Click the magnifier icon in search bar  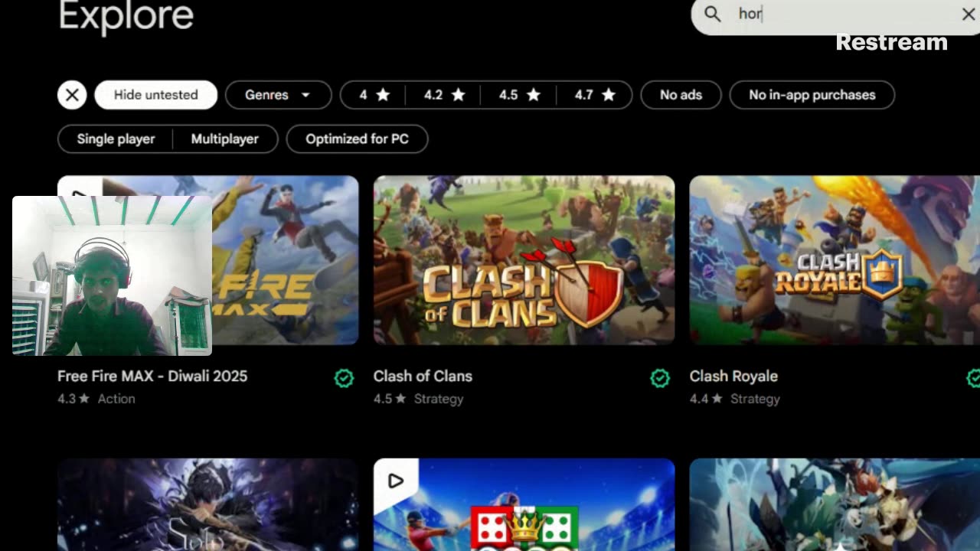click(x=713, y=14)
